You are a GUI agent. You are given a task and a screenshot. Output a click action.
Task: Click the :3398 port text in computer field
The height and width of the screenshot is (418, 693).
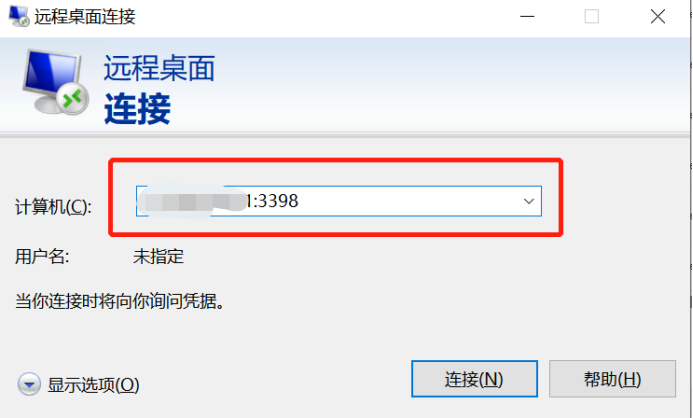tap(272, 201)
